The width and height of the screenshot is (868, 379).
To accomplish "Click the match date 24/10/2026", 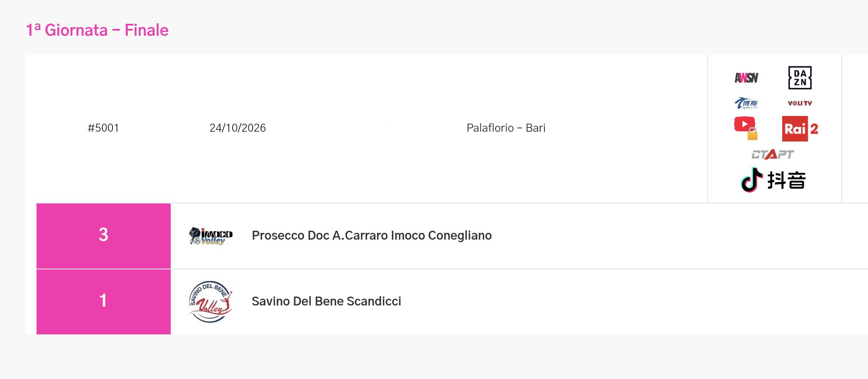I will point(237,128).
